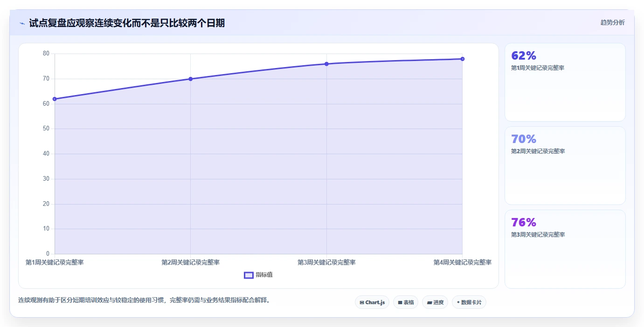644x327 pixels.
Task: Click the 第4周关键记录完整率 axis label
Action: point(463,262)
